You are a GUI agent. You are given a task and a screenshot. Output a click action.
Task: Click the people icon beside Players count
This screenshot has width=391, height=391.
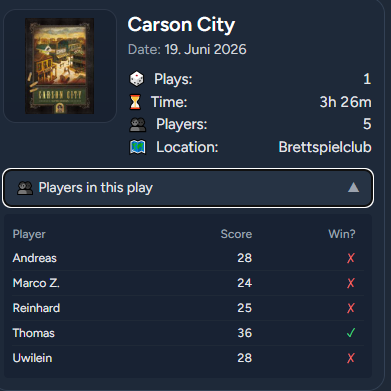137,125
